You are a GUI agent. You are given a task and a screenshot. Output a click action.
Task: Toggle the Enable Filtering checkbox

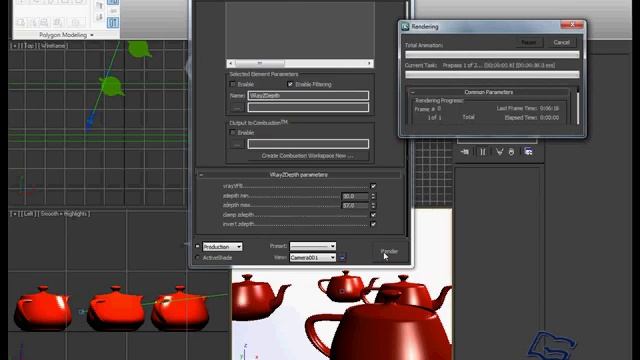tap(290, 84)
